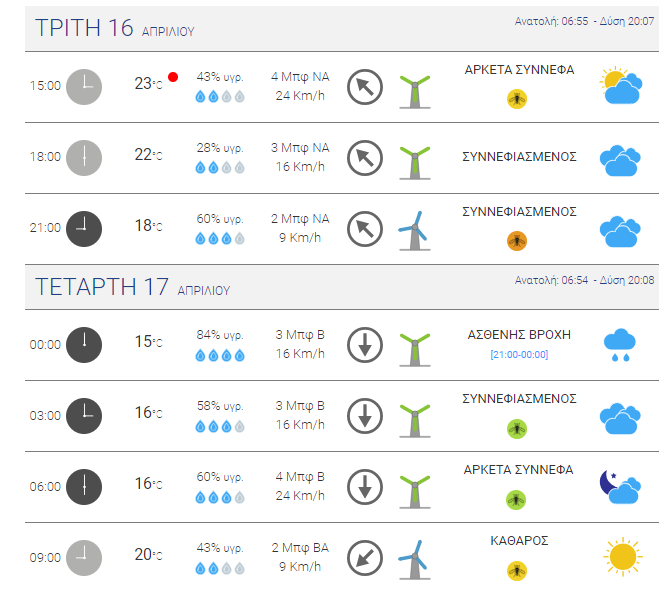Click the sun icon at 09:00
The image size is (666, 593).
click(622, 556)
